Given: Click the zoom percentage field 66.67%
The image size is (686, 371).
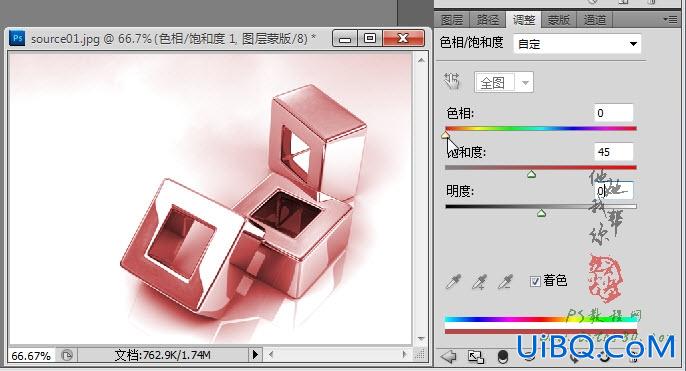Looking at the screenshot, I should tap(31, 355).
